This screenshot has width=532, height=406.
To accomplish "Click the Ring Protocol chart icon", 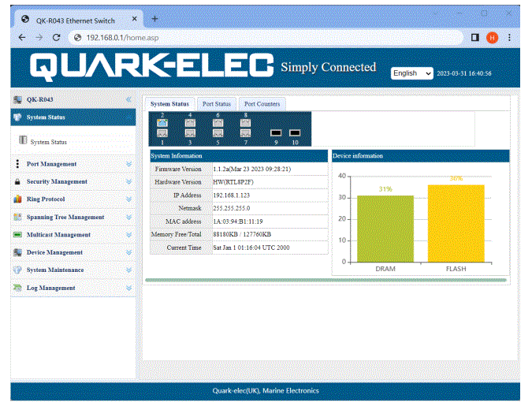I will [x=17, y=199].
